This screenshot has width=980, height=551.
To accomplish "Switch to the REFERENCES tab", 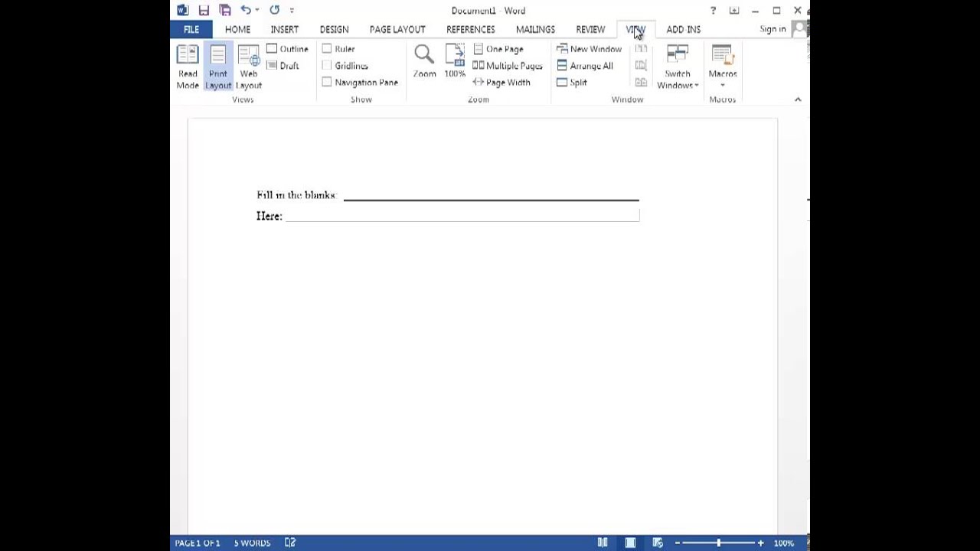I will (x=471, y=29).
